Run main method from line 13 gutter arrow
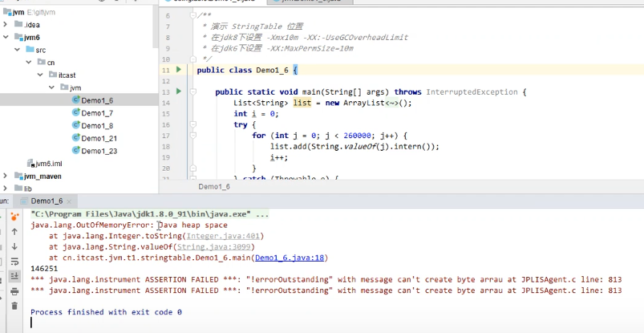 [178, 91]
